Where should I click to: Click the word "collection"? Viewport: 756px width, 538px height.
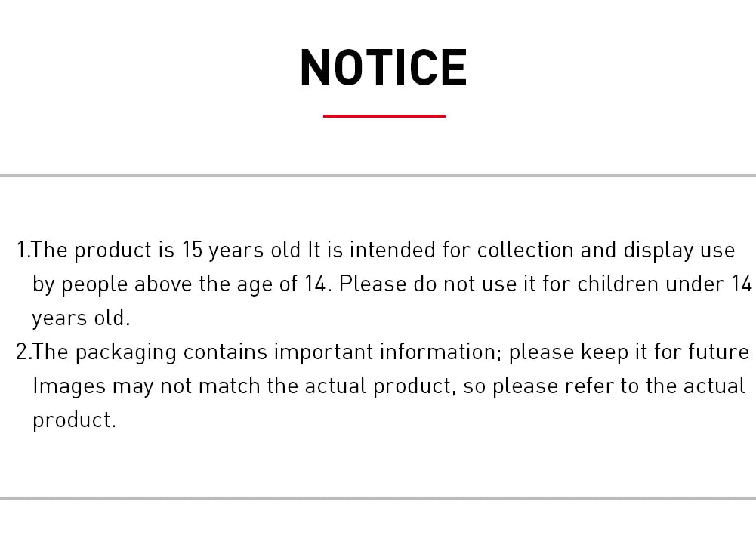pos(525,250)
